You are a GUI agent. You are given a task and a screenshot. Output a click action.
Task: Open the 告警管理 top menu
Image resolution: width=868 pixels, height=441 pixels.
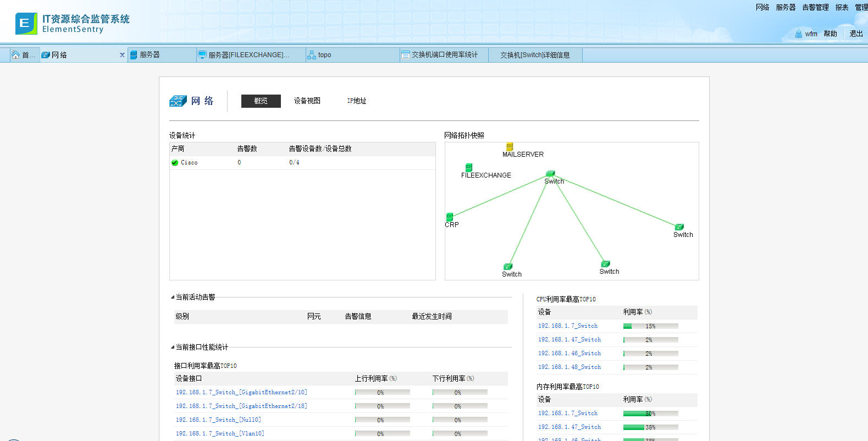click(x=815, y=7)
